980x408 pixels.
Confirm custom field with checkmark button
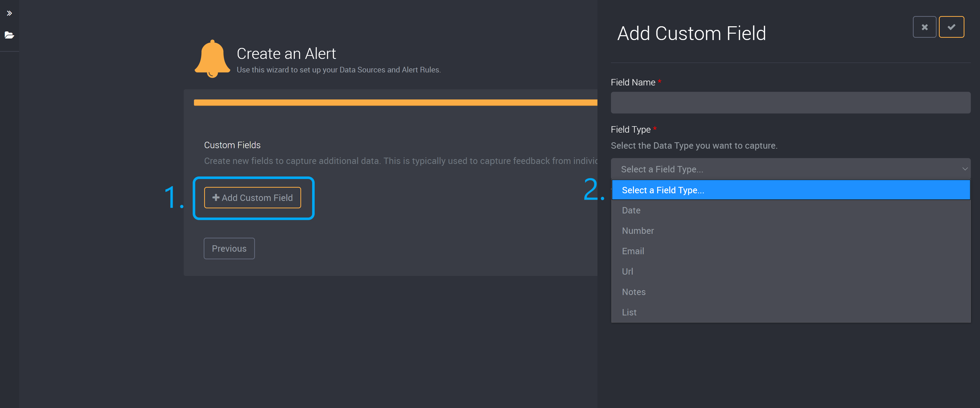point(951,27)
